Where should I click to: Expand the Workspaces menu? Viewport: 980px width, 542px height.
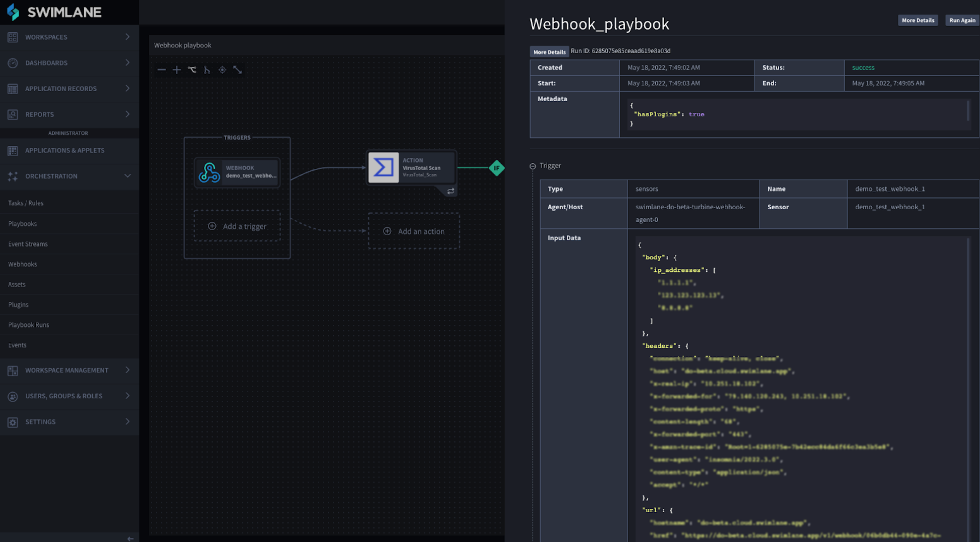127,37
